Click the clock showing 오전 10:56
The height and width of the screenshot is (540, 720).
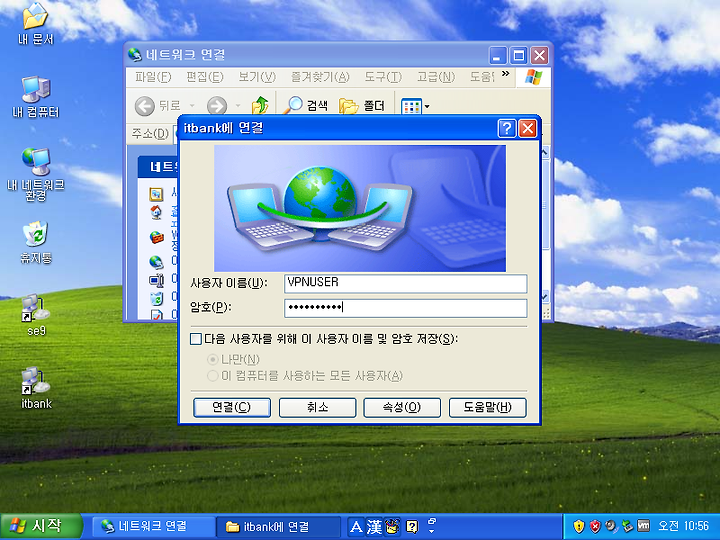[684, 526]
